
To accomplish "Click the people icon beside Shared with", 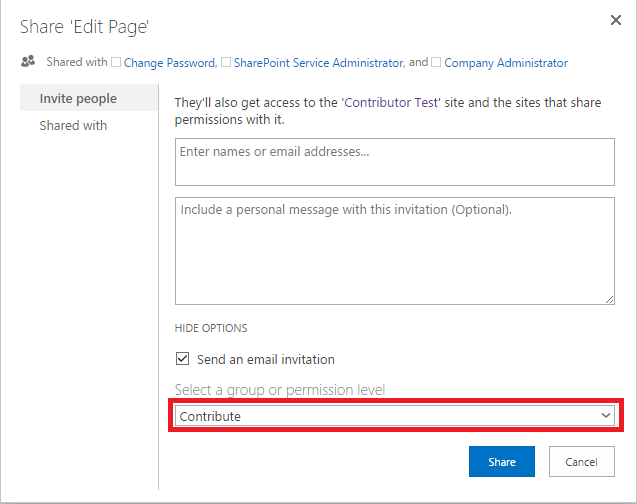I will (28, 62).
